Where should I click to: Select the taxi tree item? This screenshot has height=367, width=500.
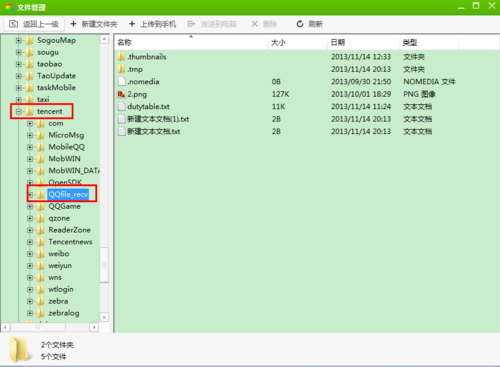(x=43, y=99)
